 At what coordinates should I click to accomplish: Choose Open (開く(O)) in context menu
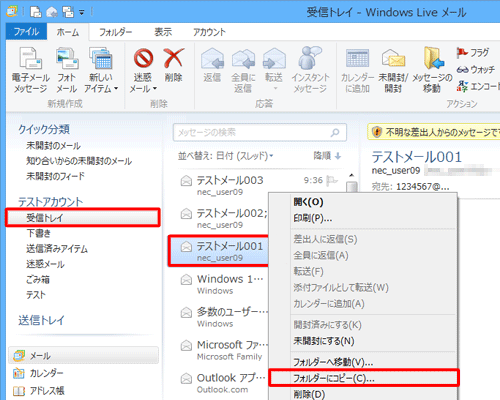(x=363, y=202)
